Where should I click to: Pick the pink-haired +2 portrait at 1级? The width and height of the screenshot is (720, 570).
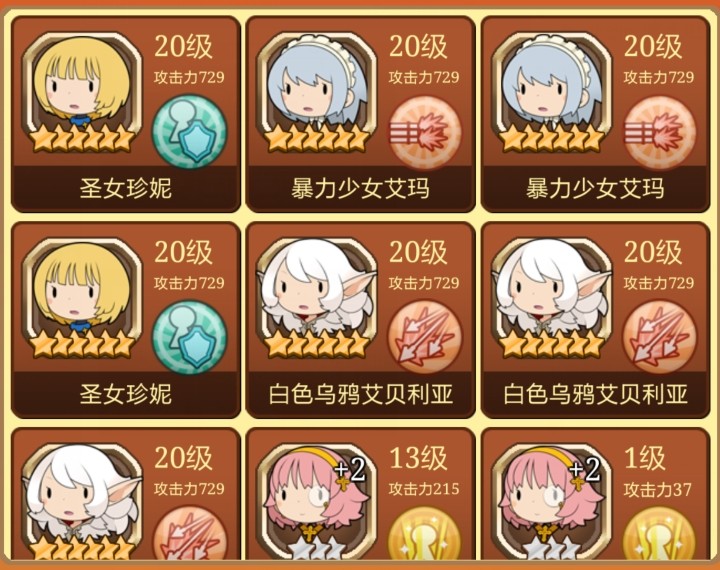tap(552, 502)
